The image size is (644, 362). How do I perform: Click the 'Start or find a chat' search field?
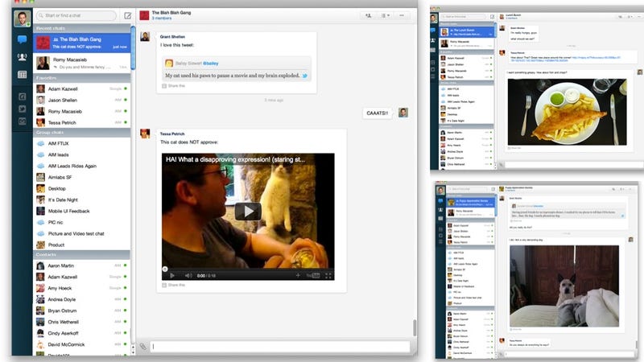[x=76, y=15]
